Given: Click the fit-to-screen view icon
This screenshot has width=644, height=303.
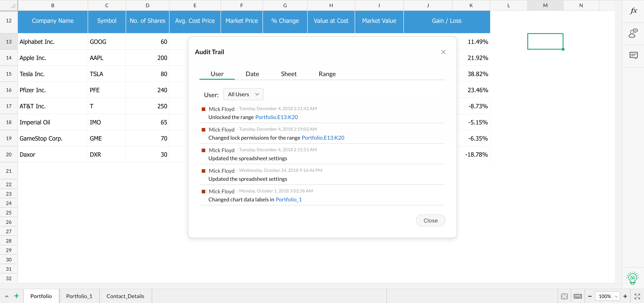Looking at the screenshot, I should pos(564,296).
